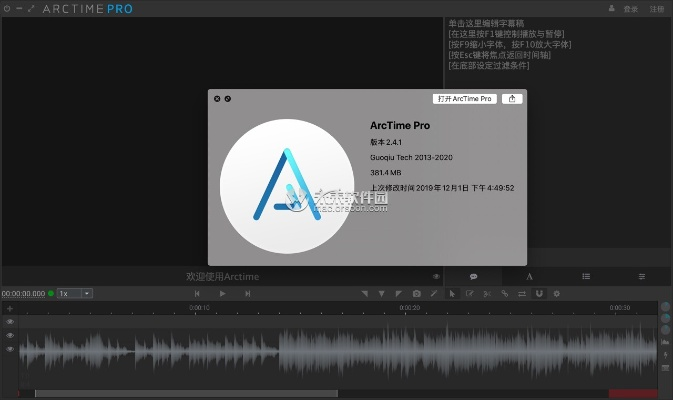The height and width of the screenshot is (400, 673).
Task: Click the mark-out corner triangle icon
Action: click(x=399, y=294)
